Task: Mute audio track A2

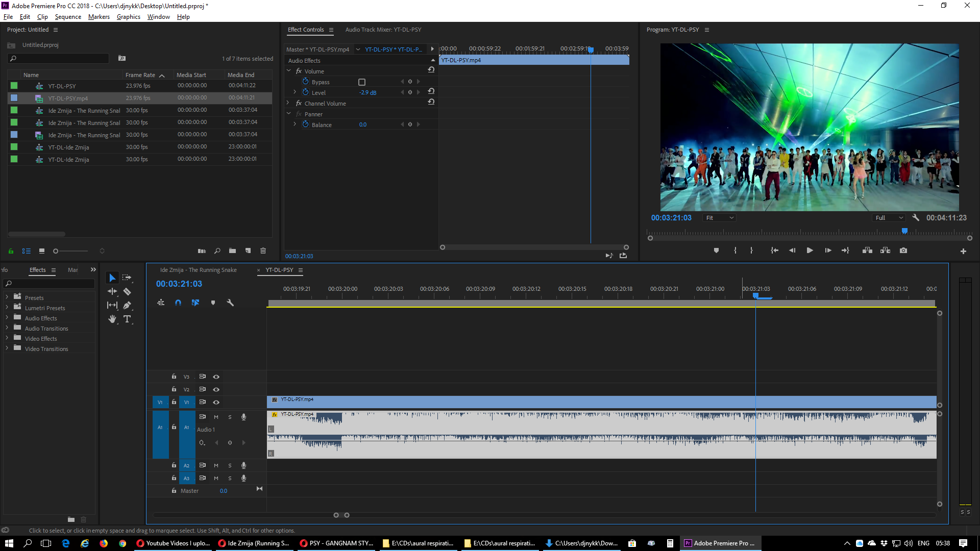Action: coord(216,465)
